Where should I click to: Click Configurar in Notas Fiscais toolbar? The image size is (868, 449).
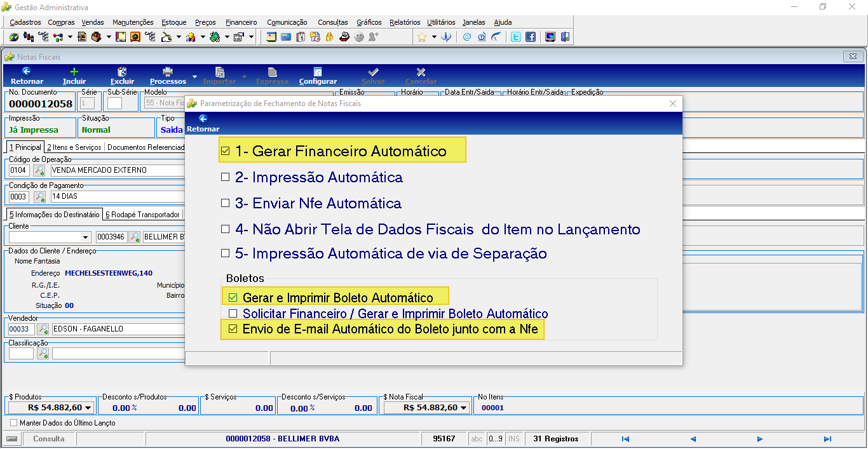coord(318,76)
